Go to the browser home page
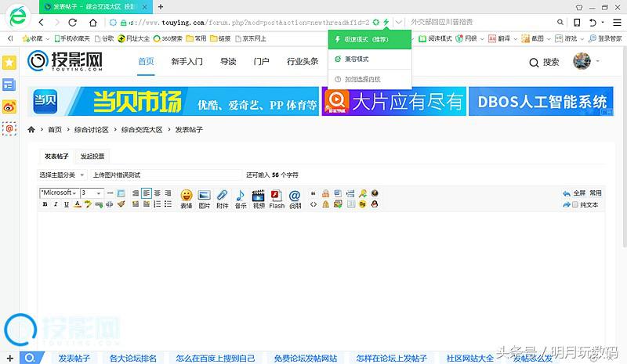Image resolution: width=627 pixels, height=364 pixels. (x=92, y=23)
